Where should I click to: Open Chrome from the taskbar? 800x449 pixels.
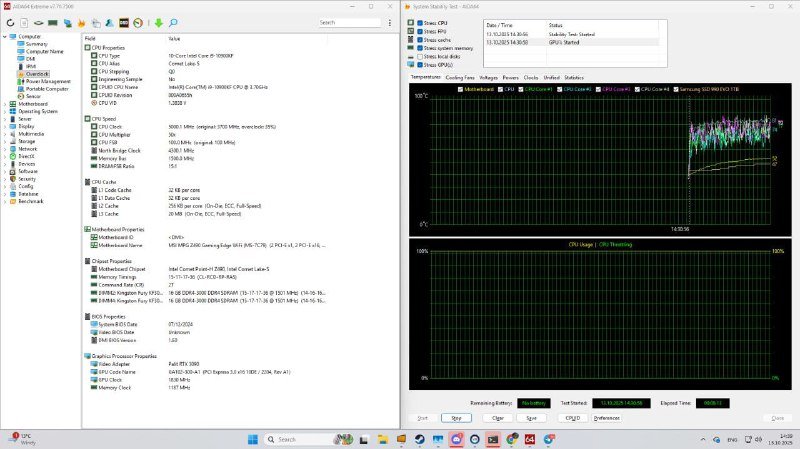coord(512,439)
